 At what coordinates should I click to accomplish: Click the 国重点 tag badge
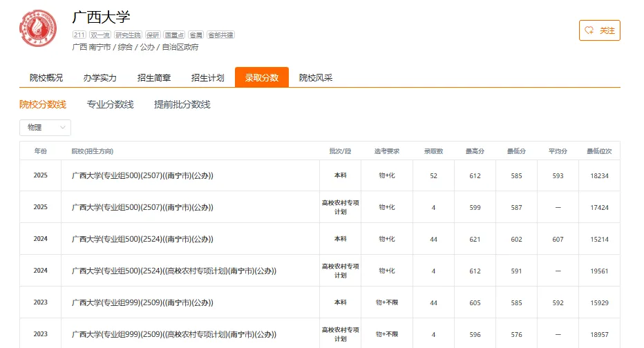174,35
